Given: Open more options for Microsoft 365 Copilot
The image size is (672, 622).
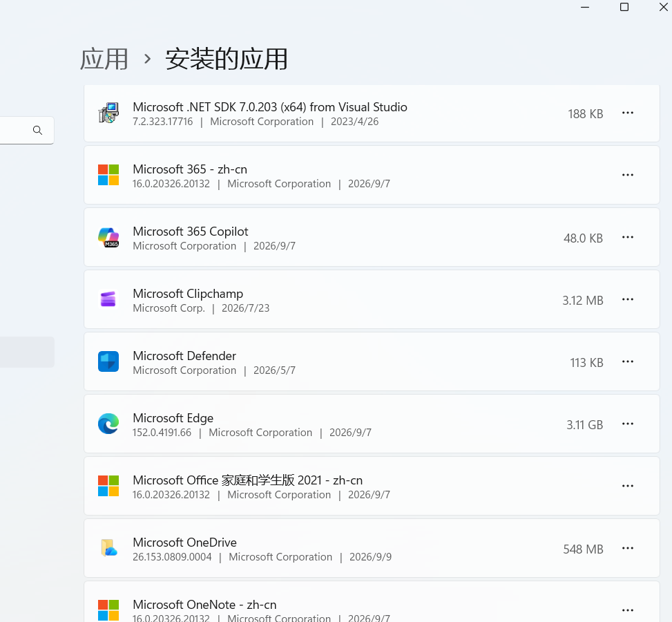Looking at the screenshot, I should 628,237.
